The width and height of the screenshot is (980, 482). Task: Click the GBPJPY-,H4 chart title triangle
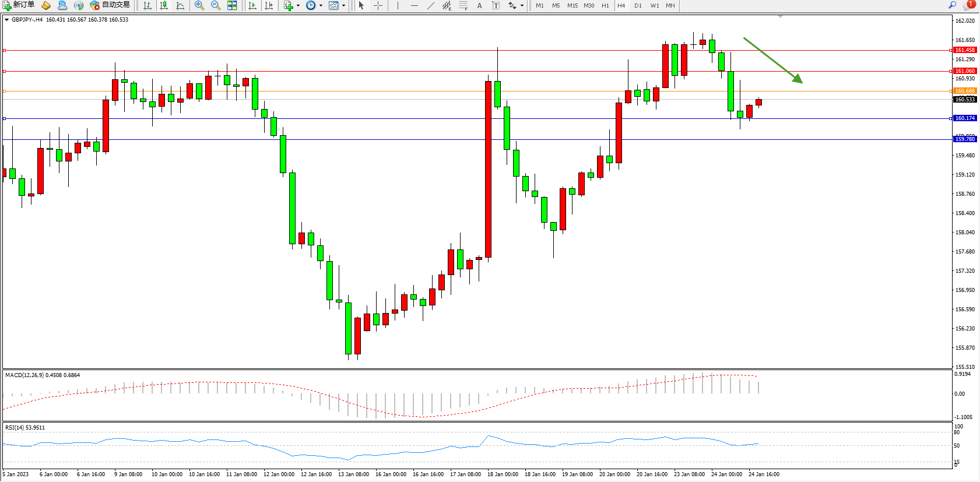(6, 20)
